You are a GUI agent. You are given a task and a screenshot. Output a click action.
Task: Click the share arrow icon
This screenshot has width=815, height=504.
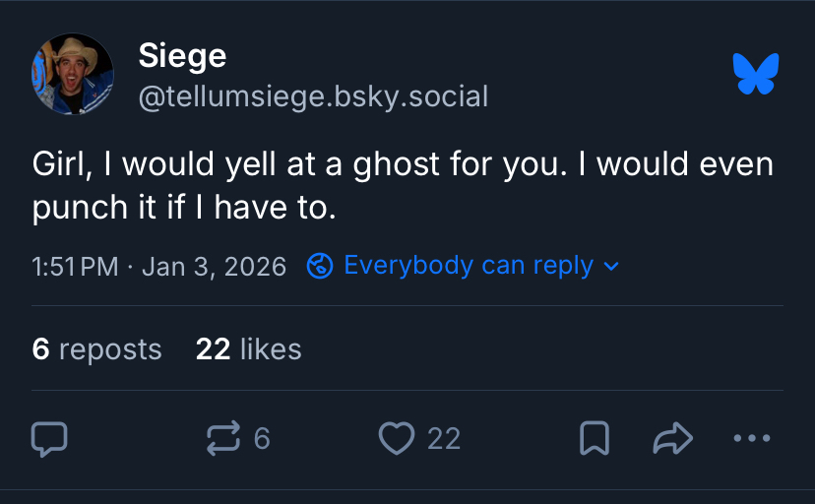(673, 439)
